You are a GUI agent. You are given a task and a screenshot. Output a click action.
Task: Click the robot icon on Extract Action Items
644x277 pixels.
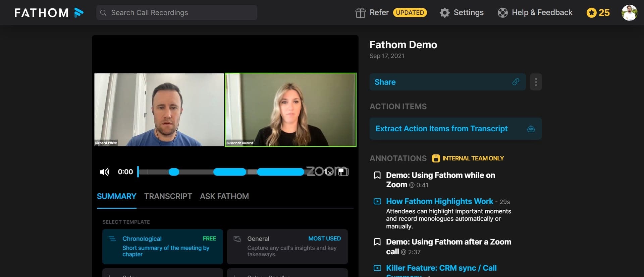[x=531, y=129]
